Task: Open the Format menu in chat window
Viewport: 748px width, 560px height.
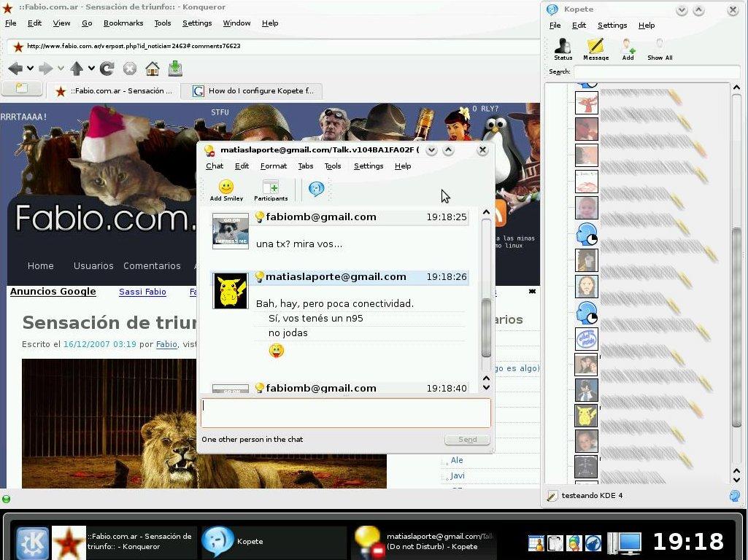Action: coord(274,166)
